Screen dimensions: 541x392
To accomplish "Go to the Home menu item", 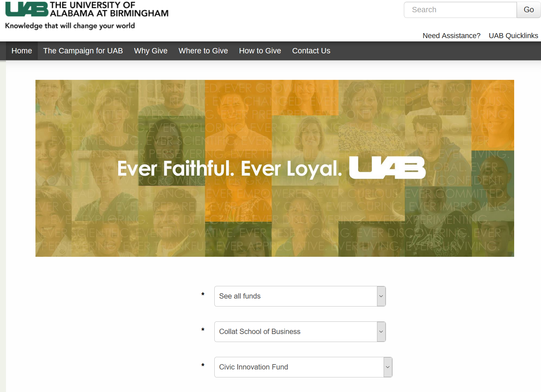I will tap(22, 51).
